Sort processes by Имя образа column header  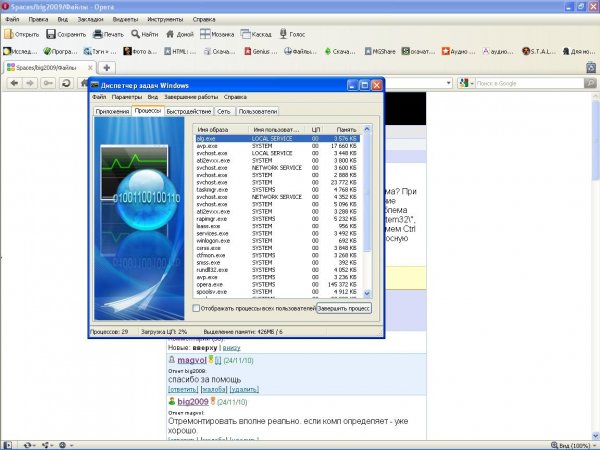[221, 130]
